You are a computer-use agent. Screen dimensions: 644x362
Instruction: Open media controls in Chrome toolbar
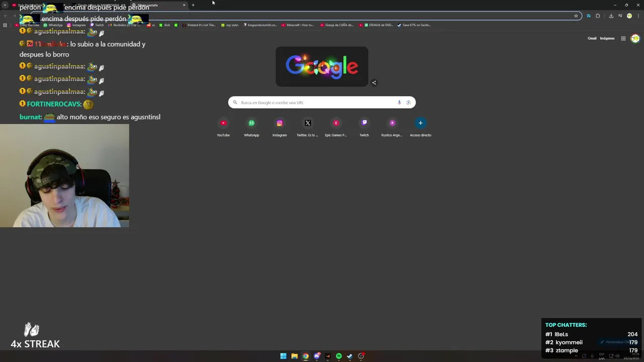[620, 16]
